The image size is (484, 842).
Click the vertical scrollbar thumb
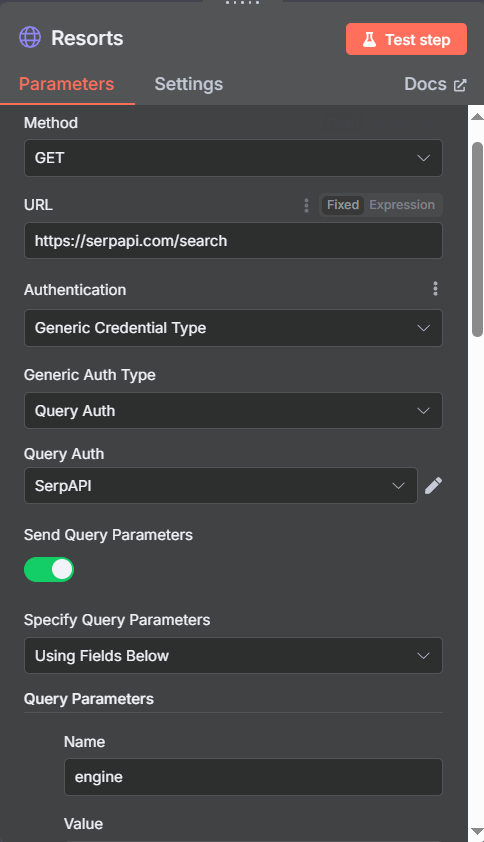(x=477, y=239)
